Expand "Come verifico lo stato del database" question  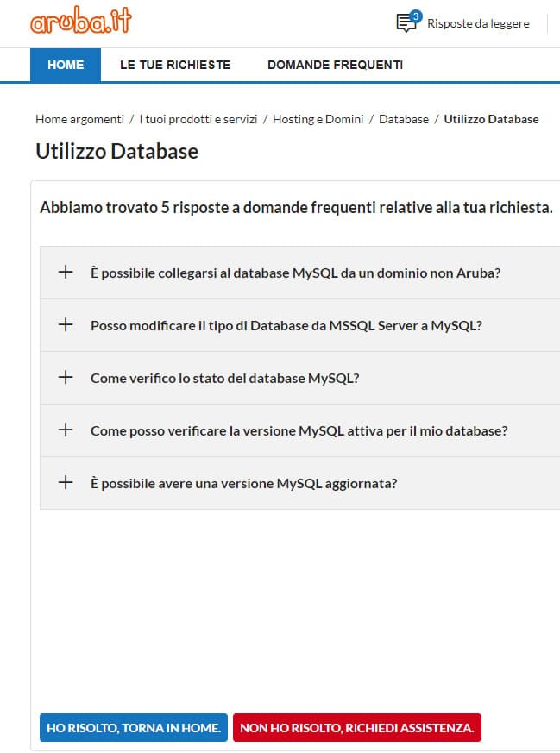tap(224, 378)
